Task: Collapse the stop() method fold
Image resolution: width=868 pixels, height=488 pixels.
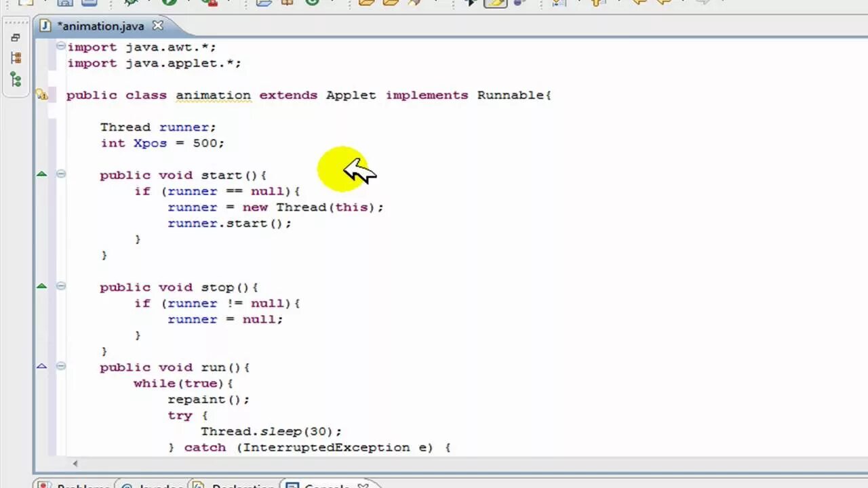Action: pyautogui.click(x=61, y=286)
